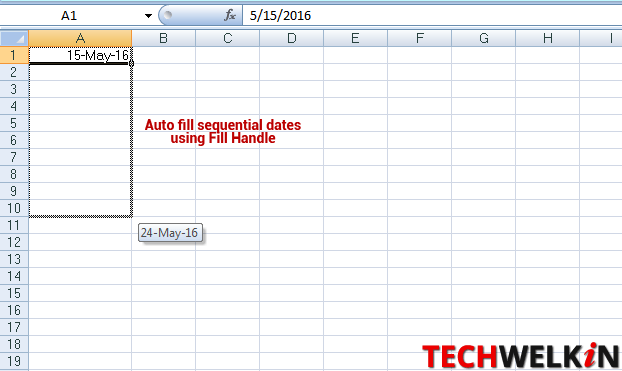Select row 10 header
This screenshot has width=622, height=371.
[14, 208]
